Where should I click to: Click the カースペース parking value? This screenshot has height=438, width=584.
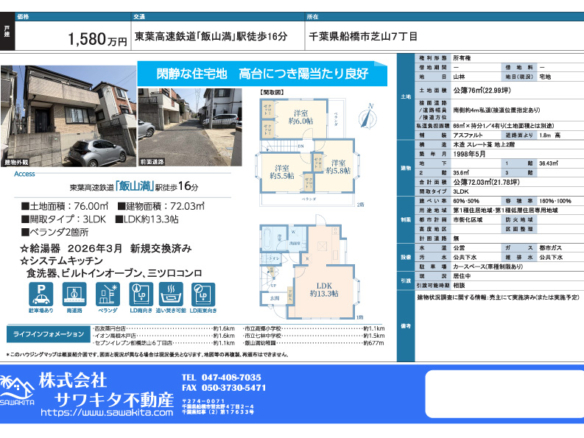click(x=488, y=267)
